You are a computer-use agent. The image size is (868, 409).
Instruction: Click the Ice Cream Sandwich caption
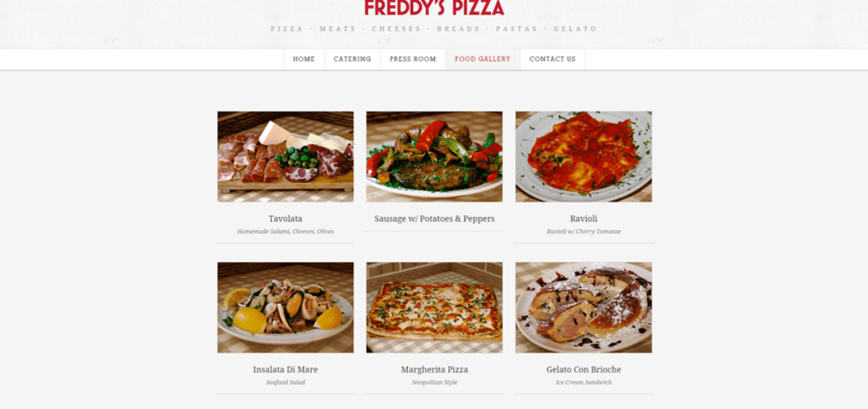584,382
